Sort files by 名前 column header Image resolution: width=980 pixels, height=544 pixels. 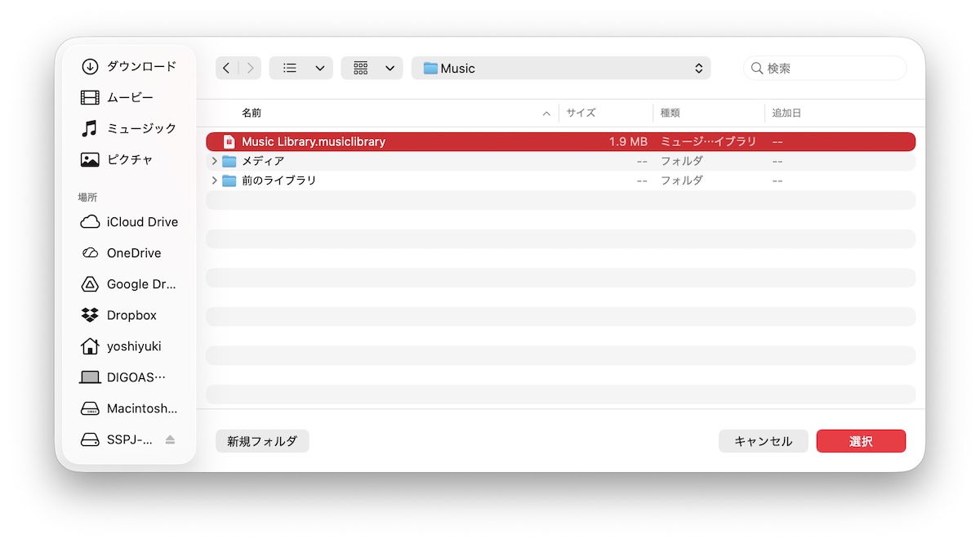point(252,114)
